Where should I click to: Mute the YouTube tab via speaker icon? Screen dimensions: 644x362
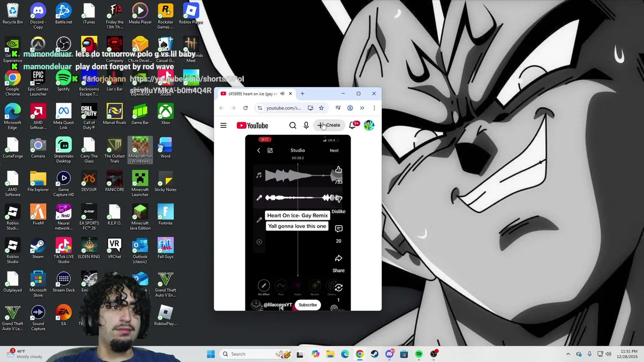pyautogui.click(x=282, y=94)
